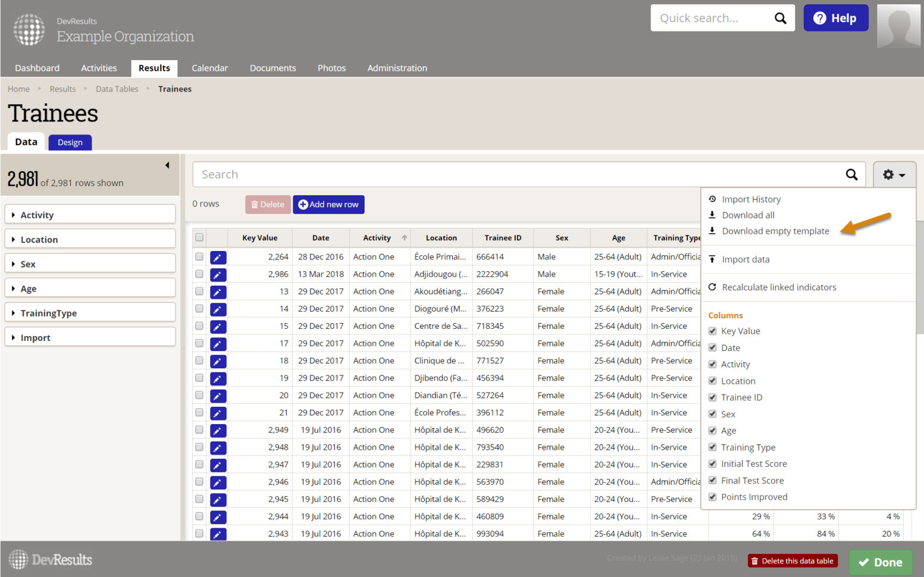Toggle the Location column checkbox
924x577 pixels.
pos(712,381)
